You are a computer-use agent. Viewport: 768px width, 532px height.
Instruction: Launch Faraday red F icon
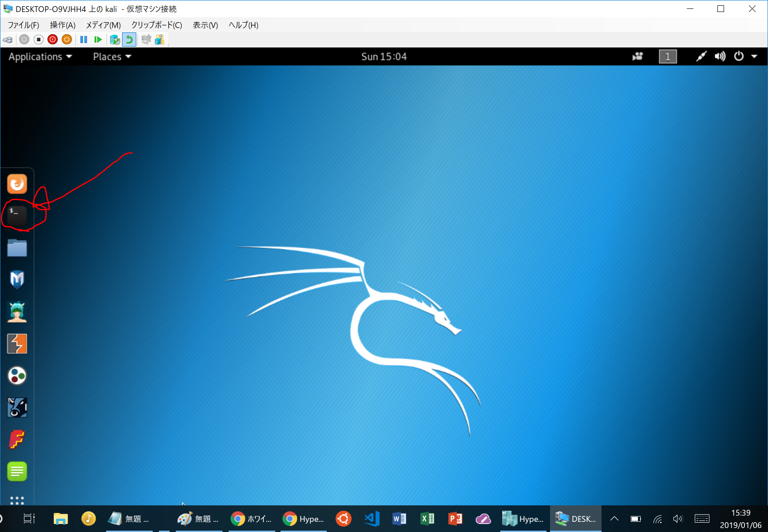coord(17,439)
